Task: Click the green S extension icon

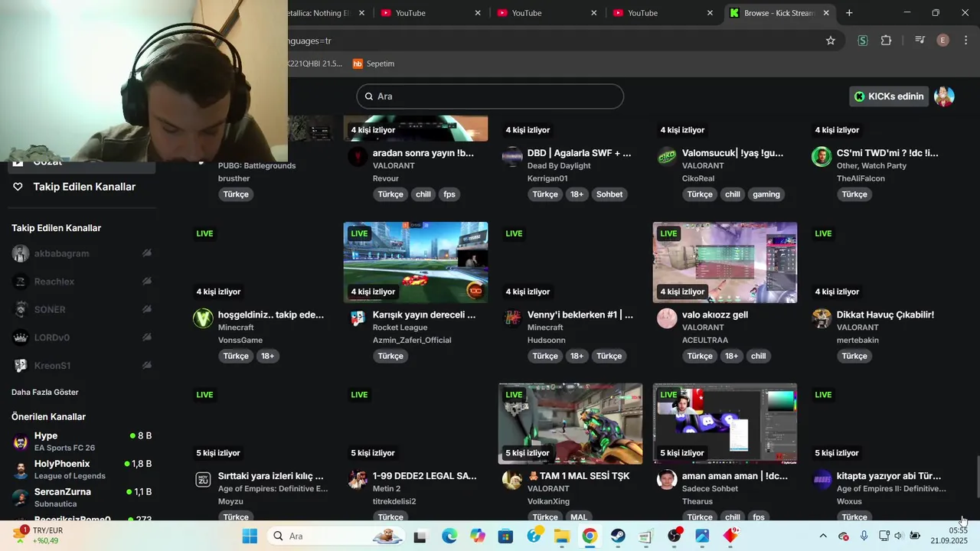Action: [863, 41]
